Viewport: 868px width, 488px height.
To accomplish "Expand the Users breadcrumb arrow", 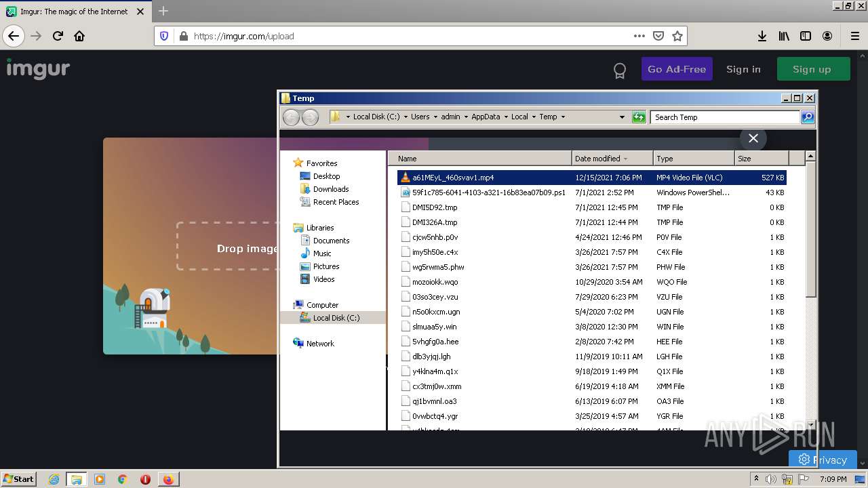I will pyautogui.click(x=435, y=117).
